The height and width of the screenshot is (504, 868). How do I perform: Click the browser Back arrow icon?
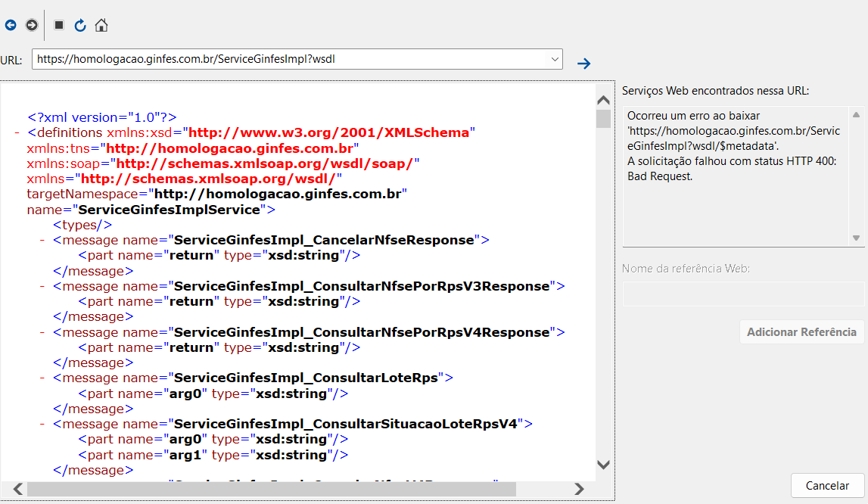point(11,25)
